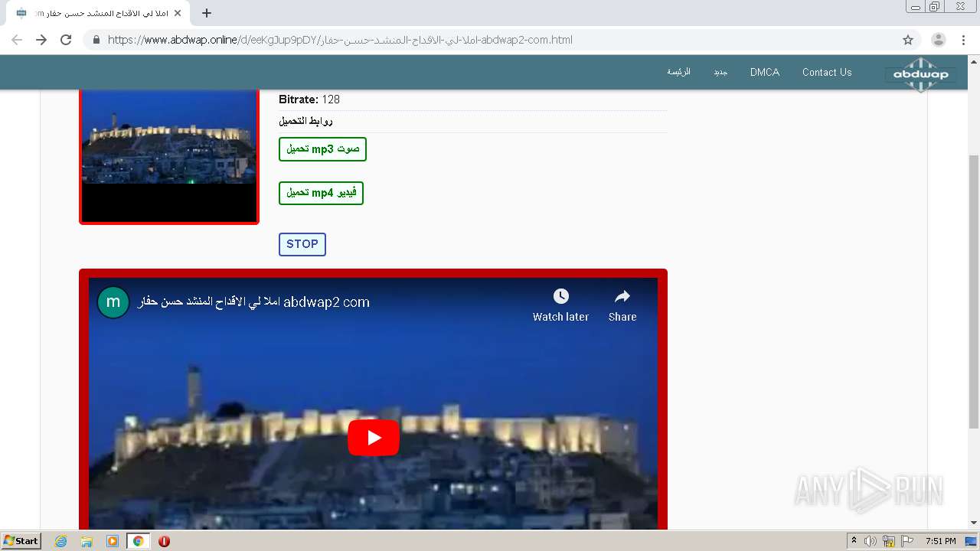Switch to Chrome in the taskbar
This screenshot has height=551, width=980.
pos(138,541)
